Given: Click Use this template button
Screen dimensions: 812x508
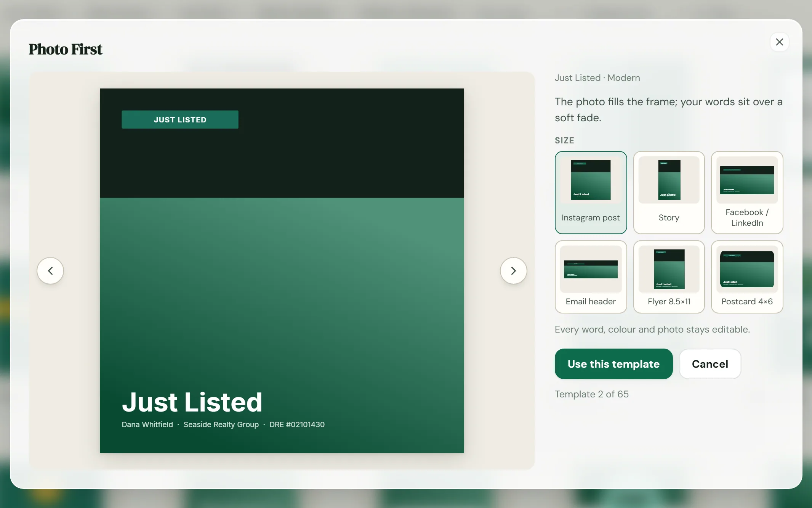Looking at the screenshot, I should coord(613,364).
